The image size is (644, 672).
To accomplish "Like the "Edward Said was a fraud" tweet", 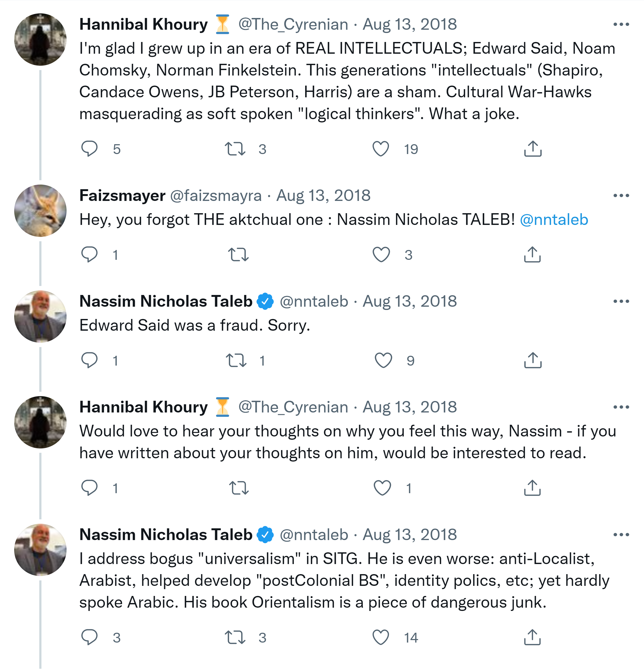I will tap(383, 360).
